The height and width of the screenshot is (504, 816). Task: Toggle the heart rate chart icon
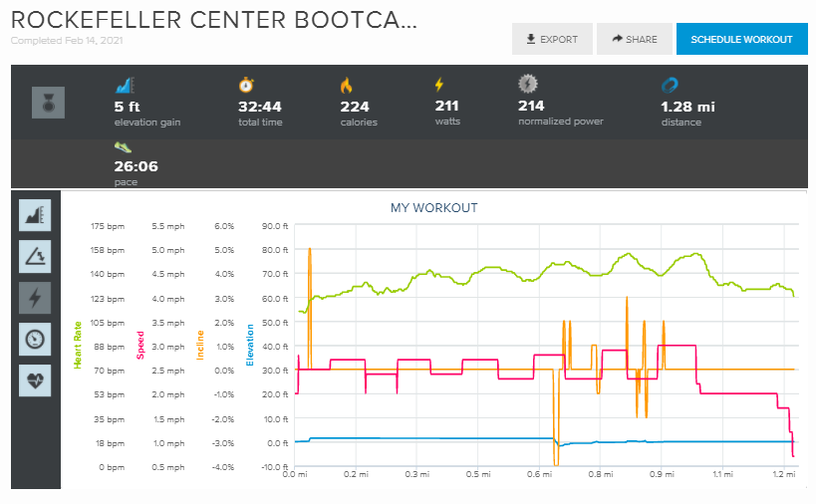35,380
